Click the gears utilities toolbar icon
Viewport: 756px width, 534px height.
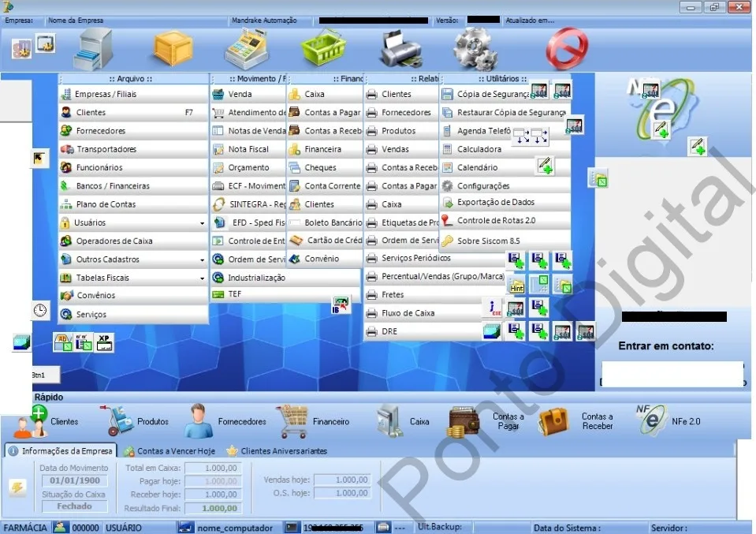click(475, 49)
